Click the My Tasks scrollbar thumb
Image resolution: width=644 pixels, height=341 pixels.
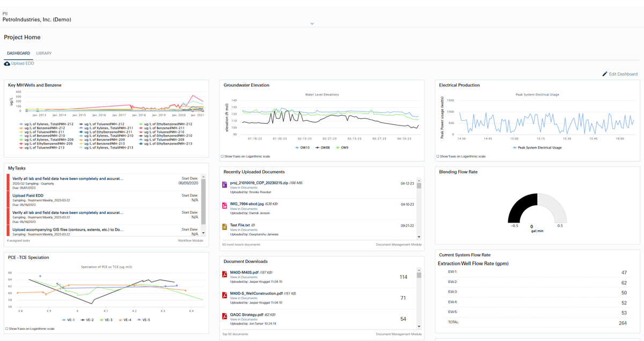(x=203, y=202)
